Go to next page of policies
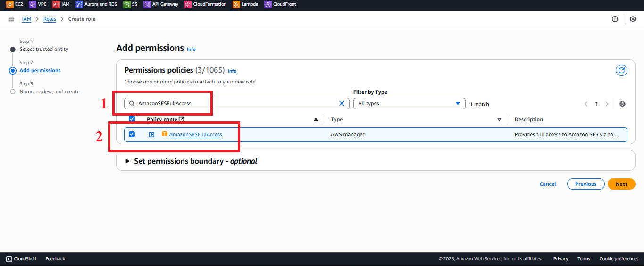This screenshot has height=266, width=644. pyautogui.click(x=607, y=104)
